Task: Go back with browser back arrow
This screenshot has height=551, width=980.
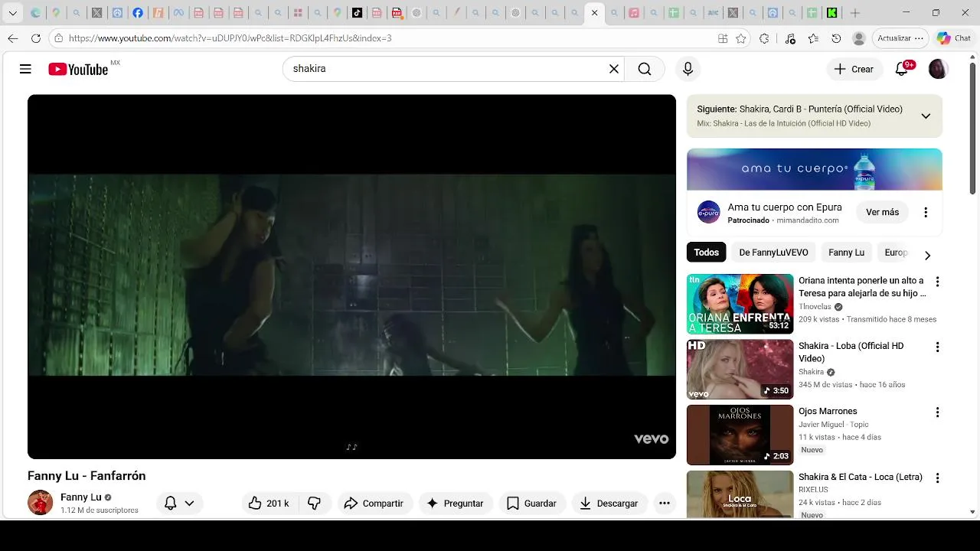Action: click(x=13, y=37)
